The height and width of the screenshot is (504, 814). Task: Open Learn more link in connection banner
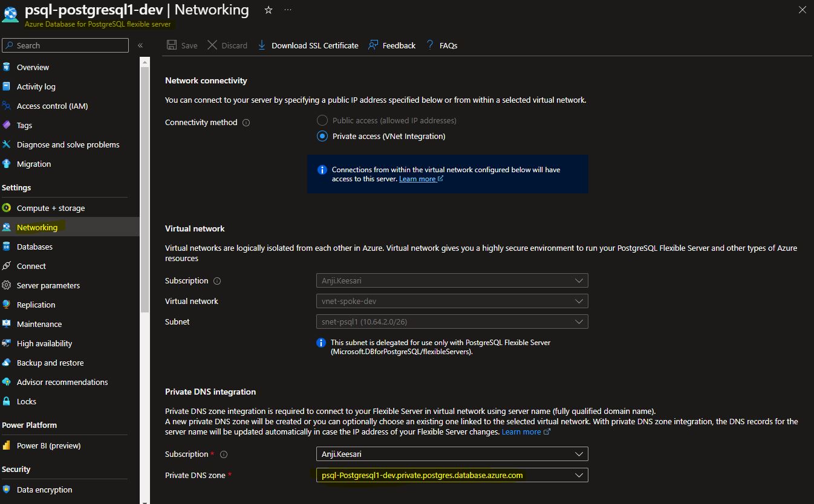[421, 179]
